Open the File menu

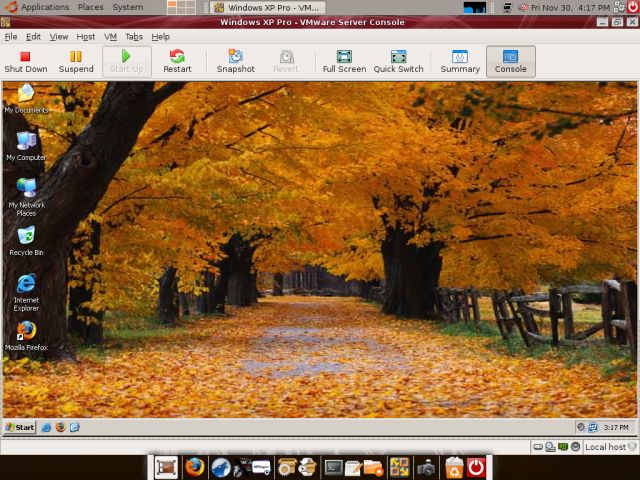[11, 37]
